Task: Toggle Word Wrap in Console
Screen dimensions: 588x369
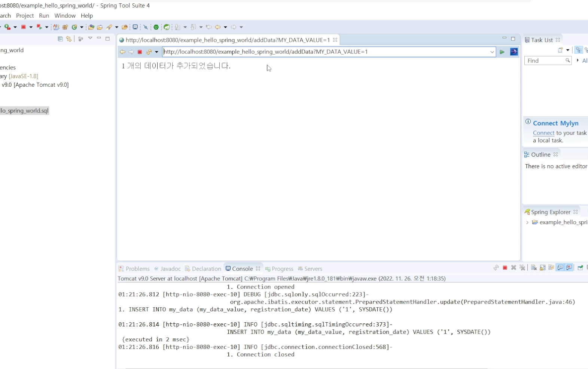Action: [x=551, y=268]
